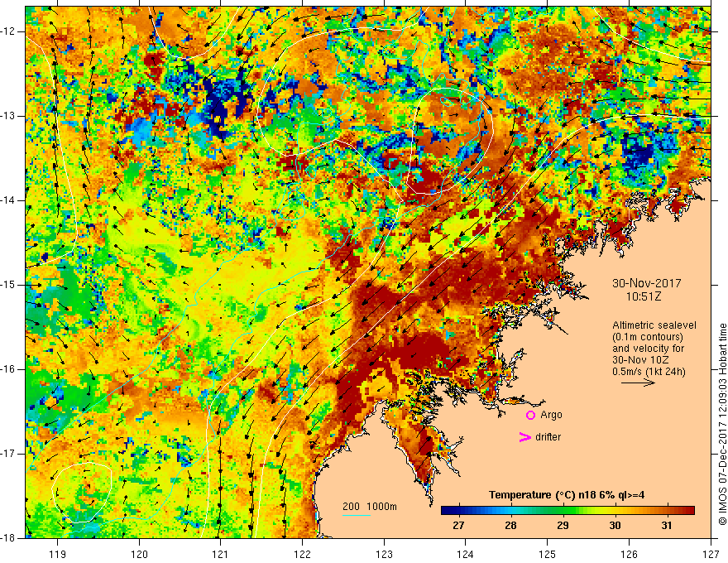Click the 0.5m/s velocity scale arrow
This screenshot has width=728, height=563.
tap(638, 383)
